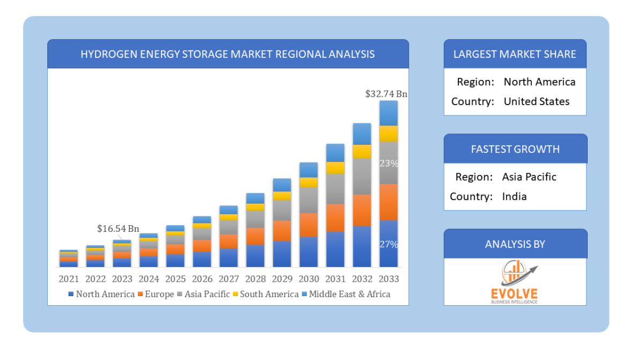Click the '$16.54 Bn' value label
644x362 pixels.
pyautogui.click(x=118, y=228)
